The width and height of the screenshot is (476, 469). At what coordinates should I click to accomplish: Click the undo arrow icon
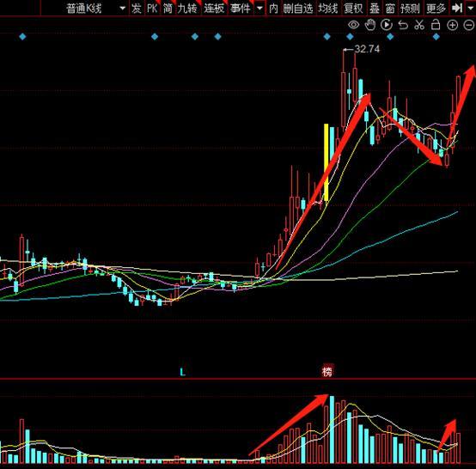click(x=403, y=25)
